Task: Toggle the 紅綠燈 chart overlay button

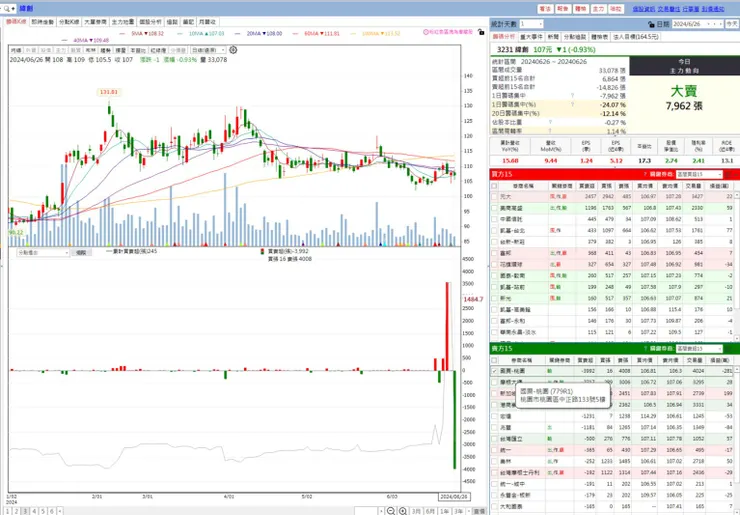Action: 158,50
